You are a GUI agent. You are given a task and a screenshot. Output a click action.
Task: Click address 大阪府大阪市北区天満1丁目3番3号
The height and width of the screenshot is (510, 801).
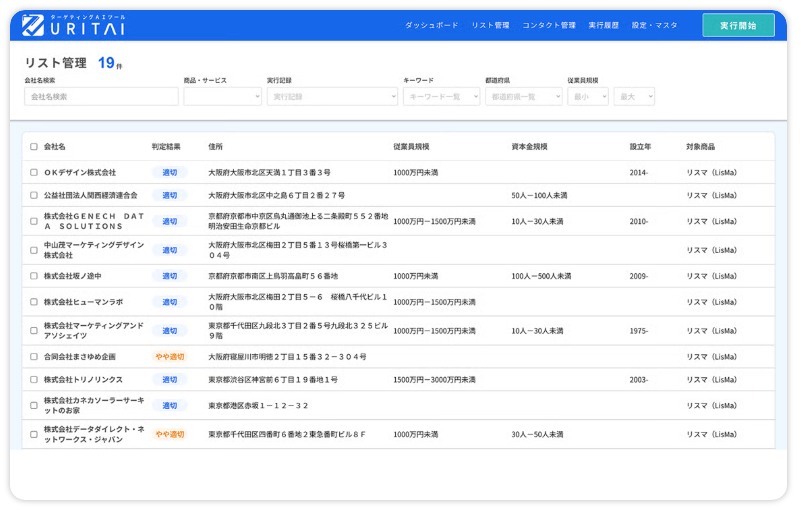coord(269,173)
